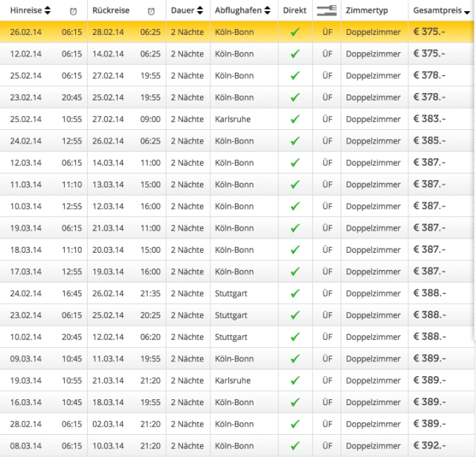Select the Karlsruhe row priced € 383.-
This screenshot has width=476, height=458.
coord(237,119)
